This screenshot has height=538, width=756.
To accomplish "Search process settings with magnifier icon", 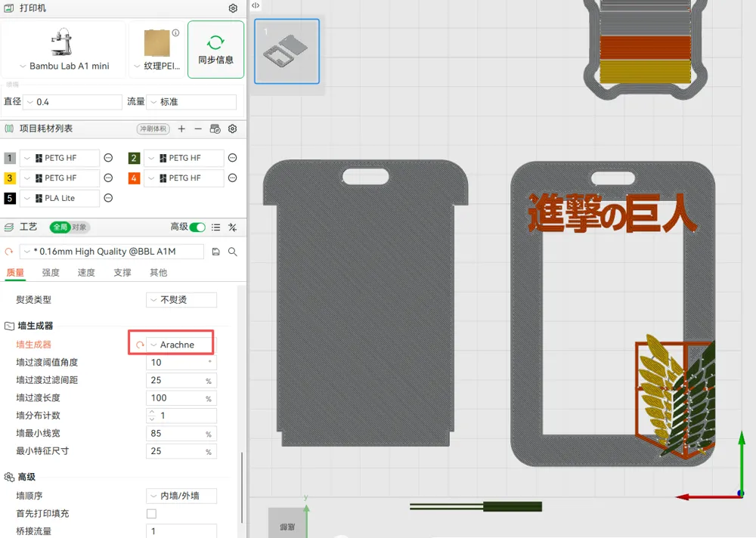I will point(232,252).
